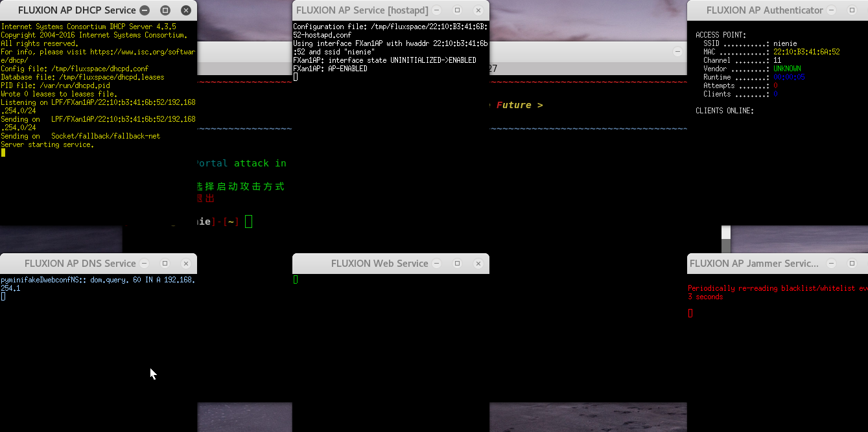Maximize the FLUXION AP DHCP Service window
Screen dimensions: 868x432
(165, 10)
